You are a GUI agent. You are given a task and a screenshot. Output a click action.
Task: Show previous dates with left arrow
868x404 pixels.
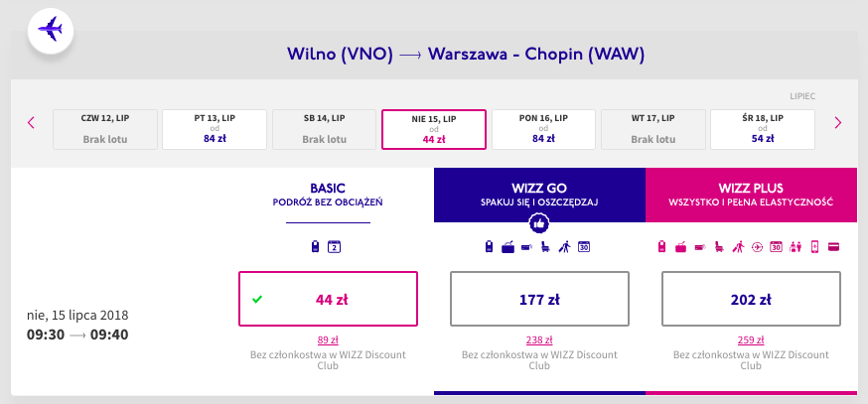(31, 123)
